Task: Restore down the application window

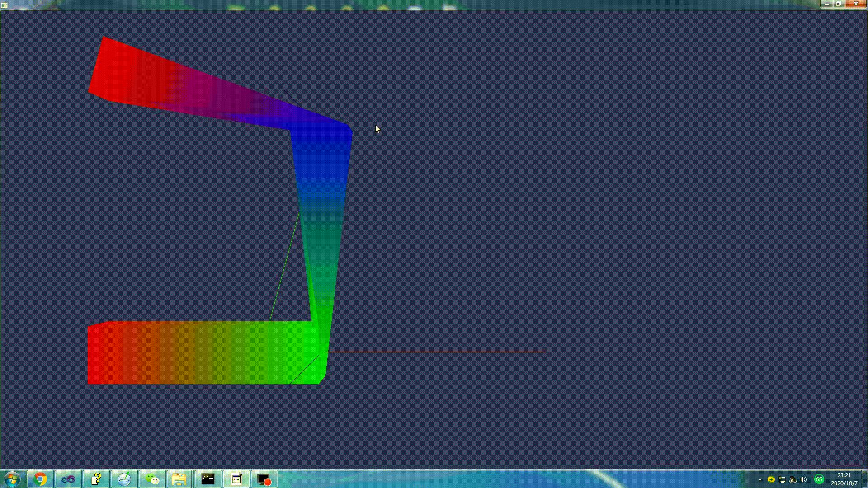Action: pos(838,4)
